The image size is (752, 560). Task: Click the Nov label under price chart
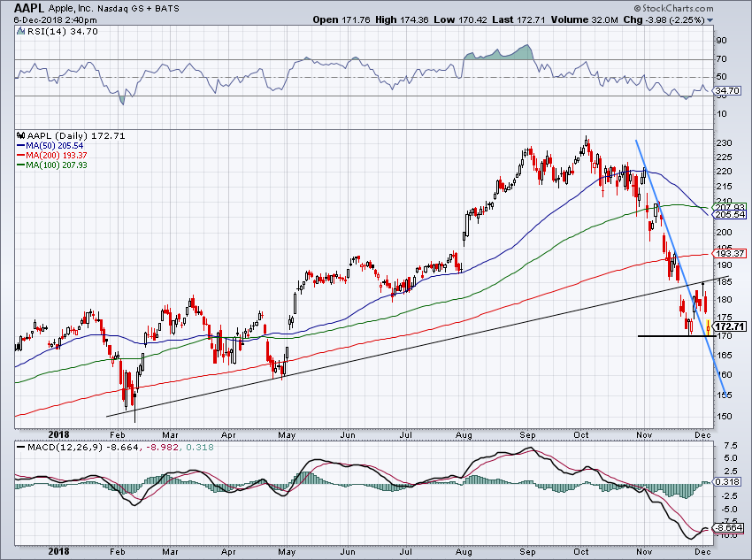click(644, 435)
